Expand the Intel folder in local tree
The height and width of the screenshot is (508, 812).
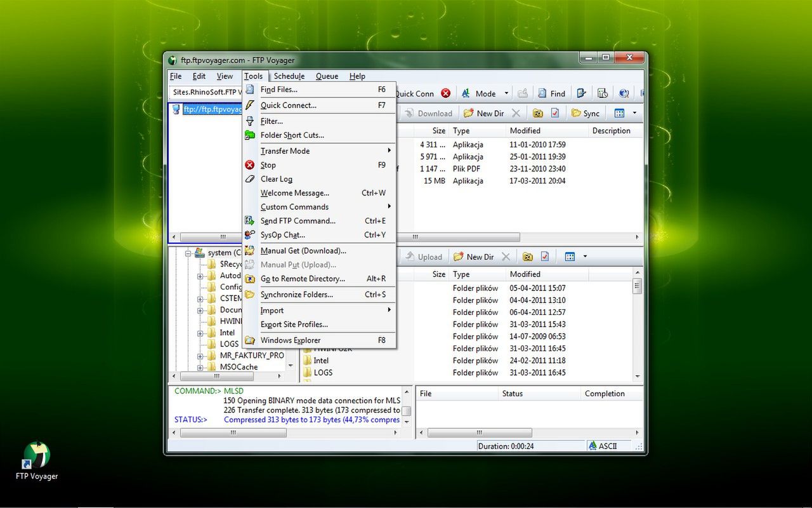click(200, 333)
